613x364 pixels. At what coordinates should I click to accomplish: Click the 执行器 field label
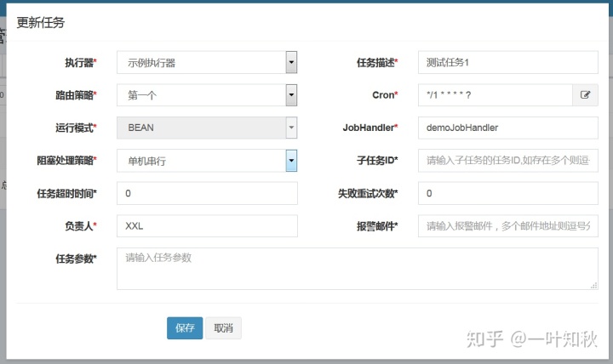click(81, 62)
